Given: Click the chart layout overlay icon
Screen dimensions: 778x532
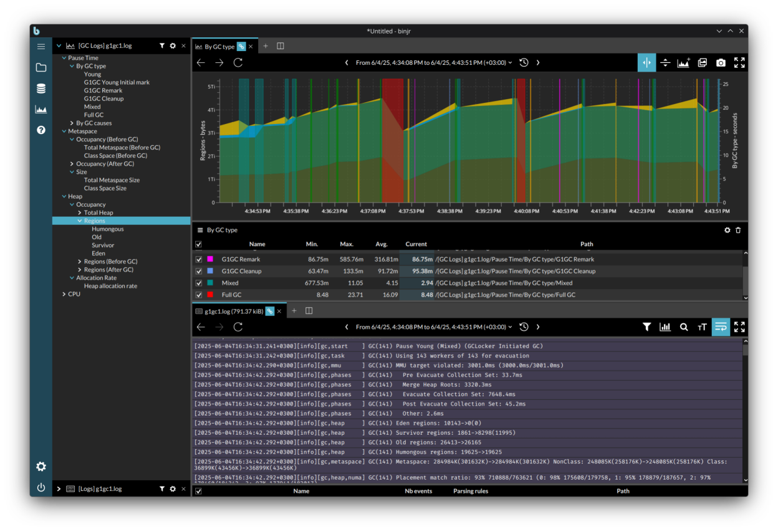Looking at the screenshot, I should pyautogui.click(x=703, y=62).
